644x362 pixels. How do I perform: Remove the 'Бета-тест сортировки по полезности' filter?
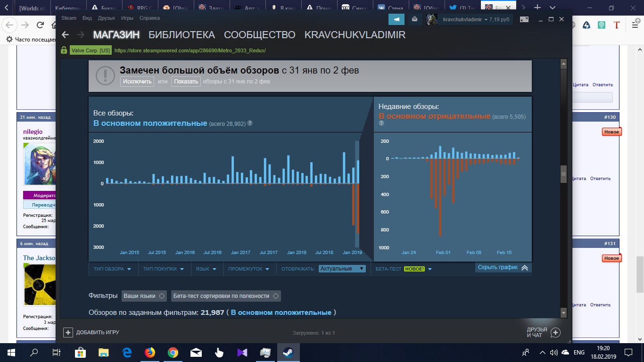pyautogui.click(x=276, y=296)
